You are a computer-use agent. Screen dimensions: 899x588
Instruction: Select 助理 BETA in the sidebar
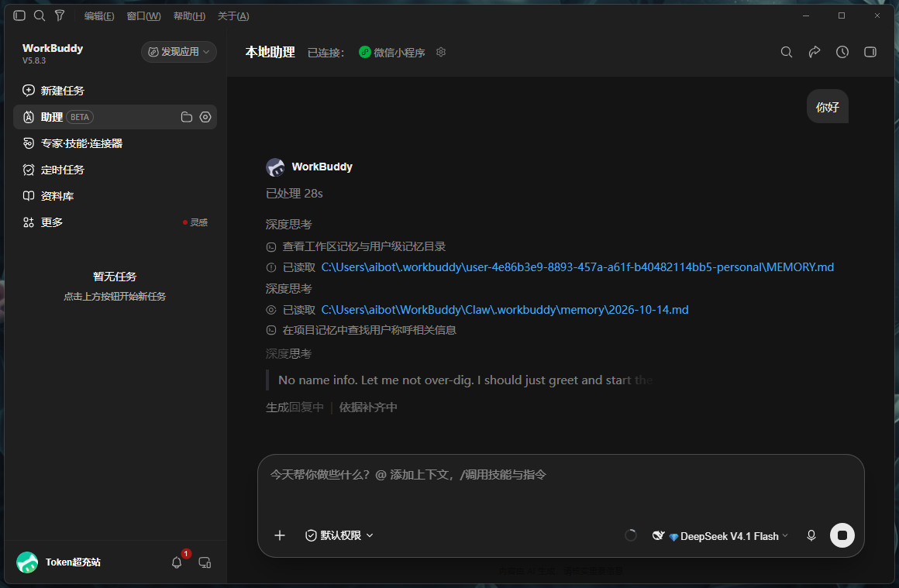(x=115, y=117)
